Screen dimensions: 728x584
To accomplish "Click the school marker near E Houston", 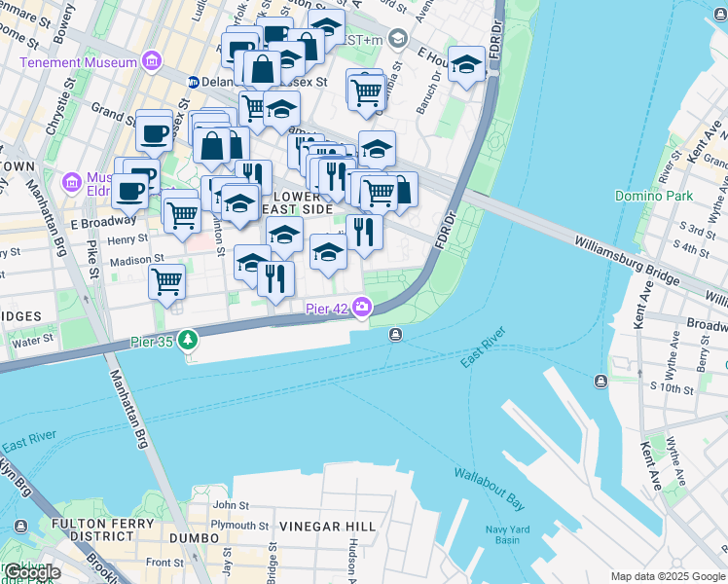I will [466, 66].
